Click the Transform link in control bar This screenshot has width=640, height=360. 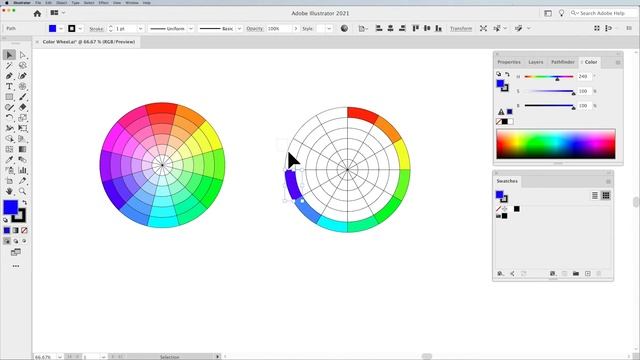point(461,29)
